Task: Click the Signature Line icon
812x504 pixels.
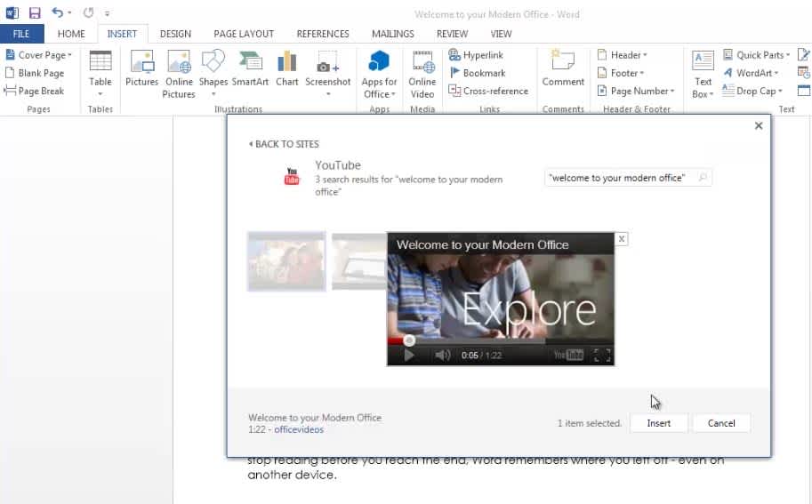Action: click(x=804, y=55)
